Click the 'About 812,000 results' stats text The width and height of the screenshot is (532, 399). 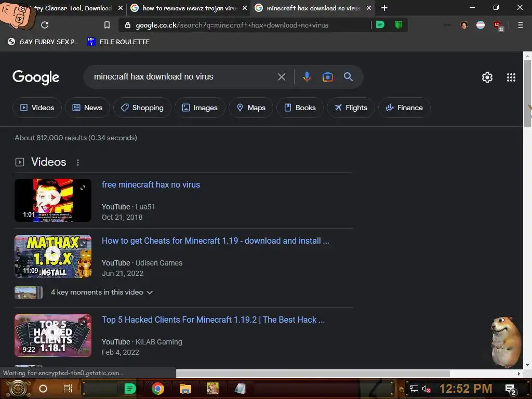pos(76,138)
